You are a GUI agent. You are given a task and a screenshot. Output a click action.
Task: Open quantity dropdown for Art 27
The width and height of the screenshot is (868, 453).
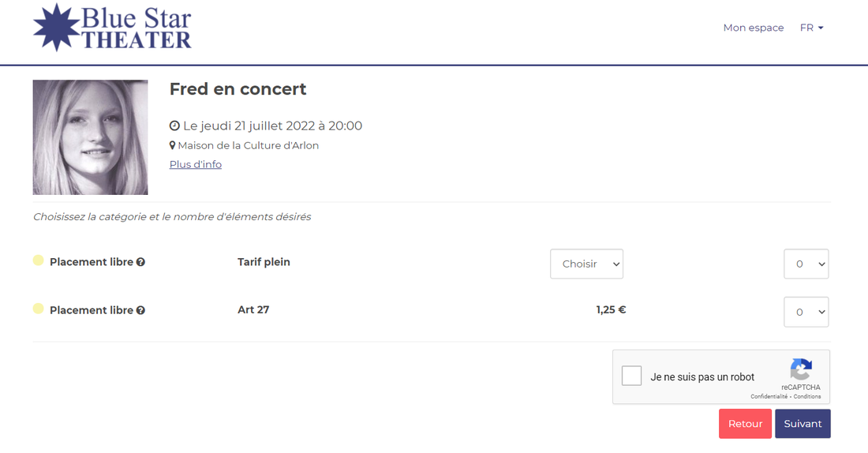click(806, 312)
